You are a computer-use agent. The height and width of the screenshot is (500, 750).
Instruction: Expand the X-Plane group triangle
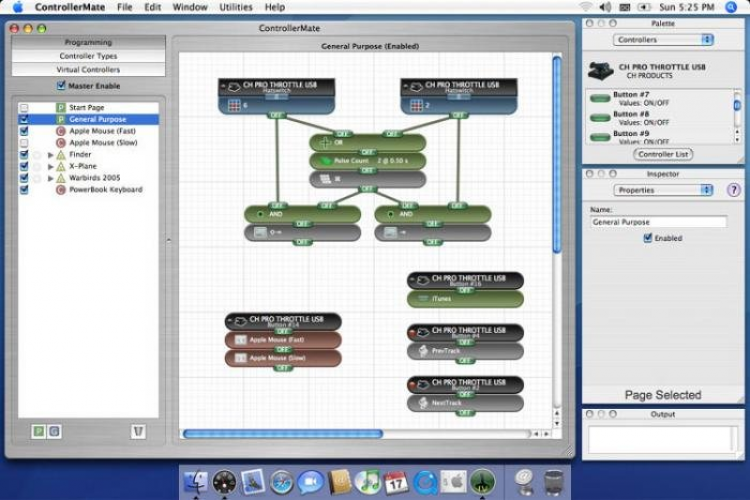pyautogui.click(x=51, y=167)
